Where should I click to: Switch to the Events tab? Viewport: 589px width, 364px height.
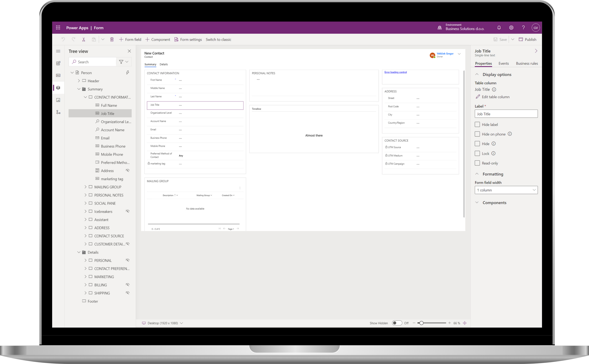click(503, 63)
